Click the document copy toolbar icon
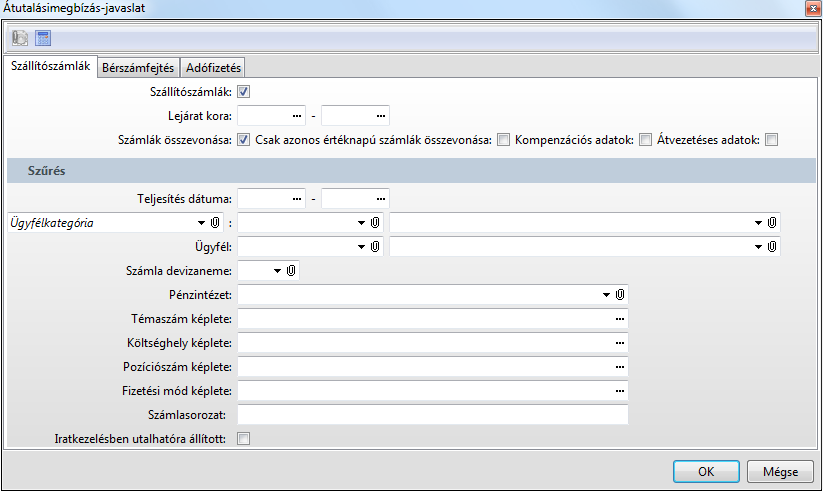 (20, 38)
